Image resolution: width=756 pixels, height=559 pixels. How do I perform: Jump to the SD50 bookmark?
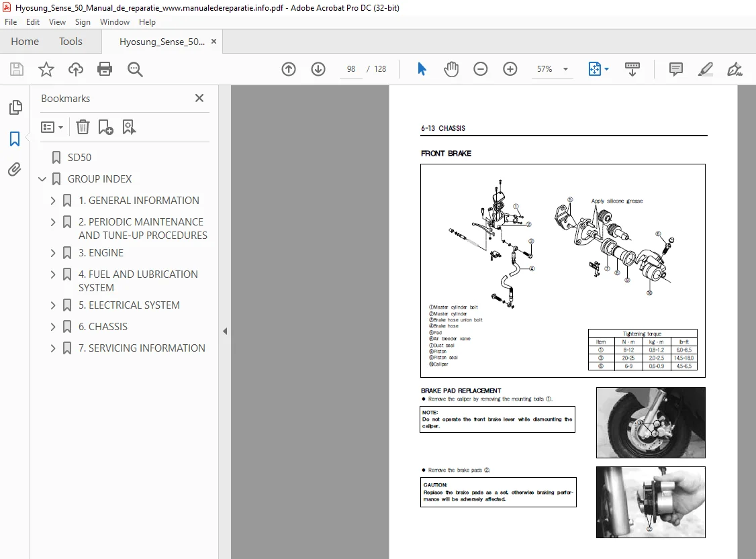(79, 158)
